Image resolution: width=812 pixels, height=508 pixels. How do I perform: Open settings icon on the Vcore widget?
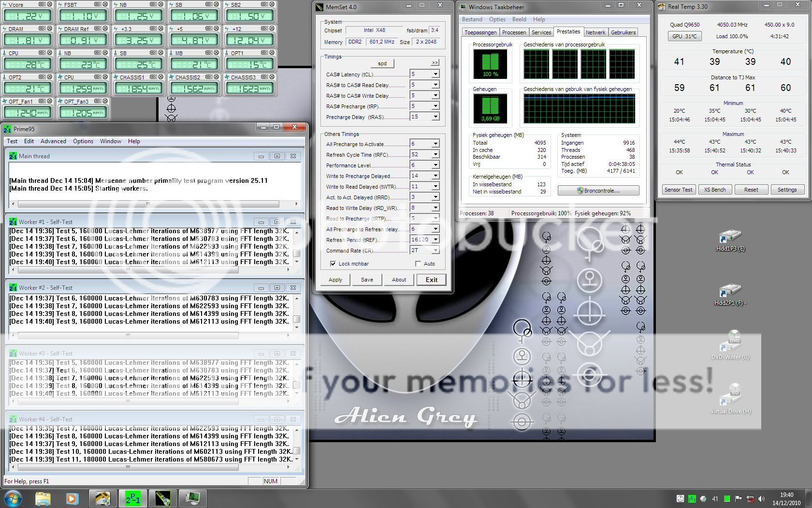(42, 4)
